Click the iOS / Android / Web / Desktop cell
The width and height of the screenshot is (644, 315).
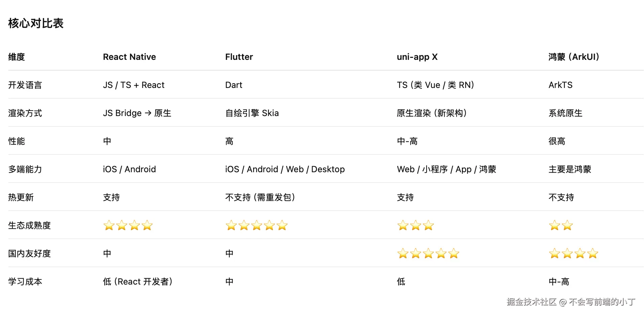[285, 169]
